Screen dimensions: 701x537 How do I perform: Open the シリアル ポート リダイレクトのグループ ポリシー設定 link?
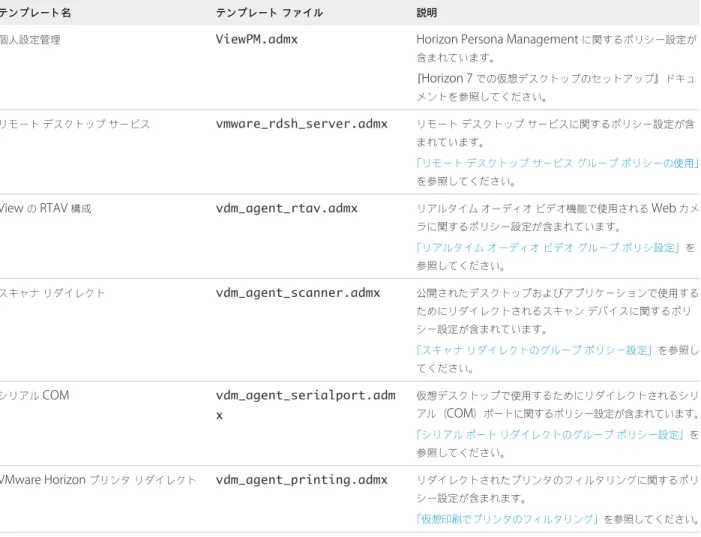coord(551,435)
